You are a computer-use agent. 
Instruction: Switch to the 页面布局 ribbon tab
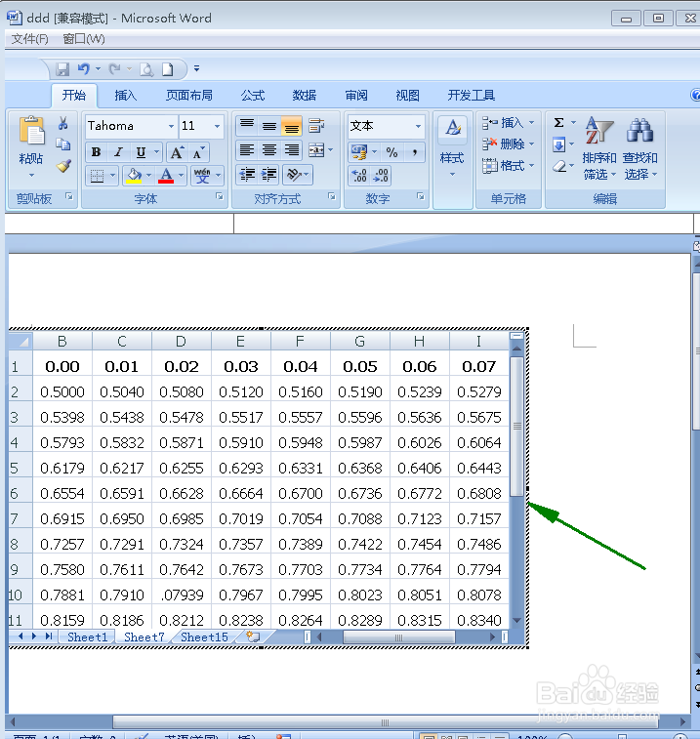click(x=189, y=96)
